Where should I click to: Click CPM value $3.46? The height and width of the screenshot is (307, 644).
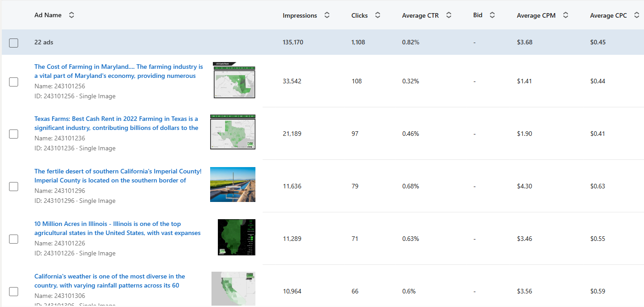(x=524, y=239)
